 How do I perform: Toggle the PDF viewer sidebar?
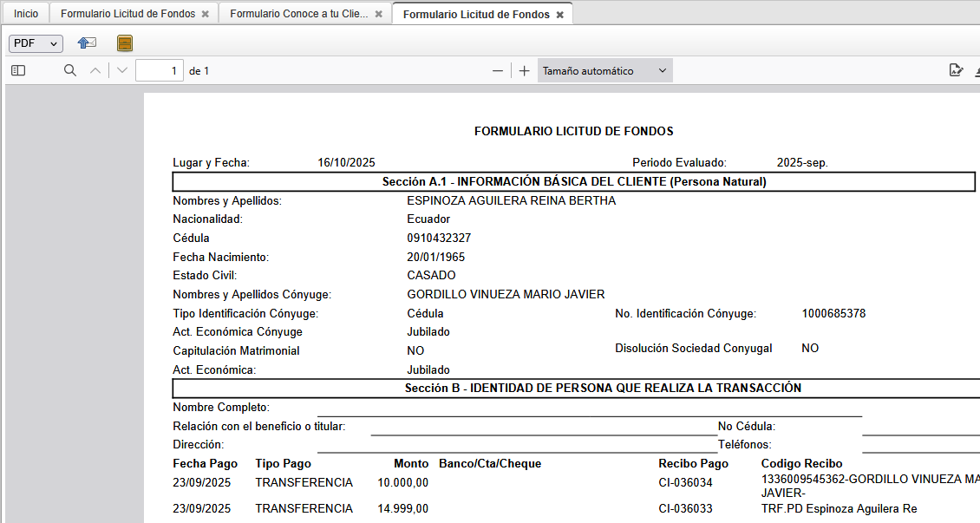(x=18, y=70)
